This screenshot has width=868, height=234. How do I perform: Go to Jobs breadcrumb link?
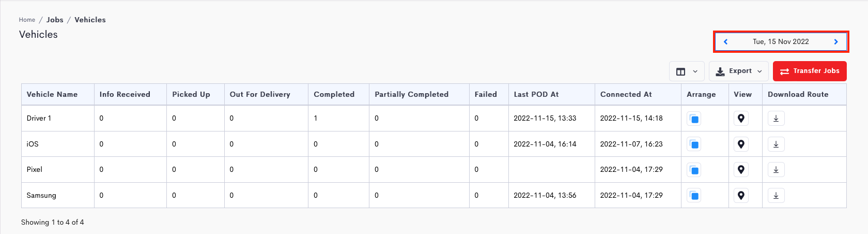pyautogui.click(x=55, y=20)
